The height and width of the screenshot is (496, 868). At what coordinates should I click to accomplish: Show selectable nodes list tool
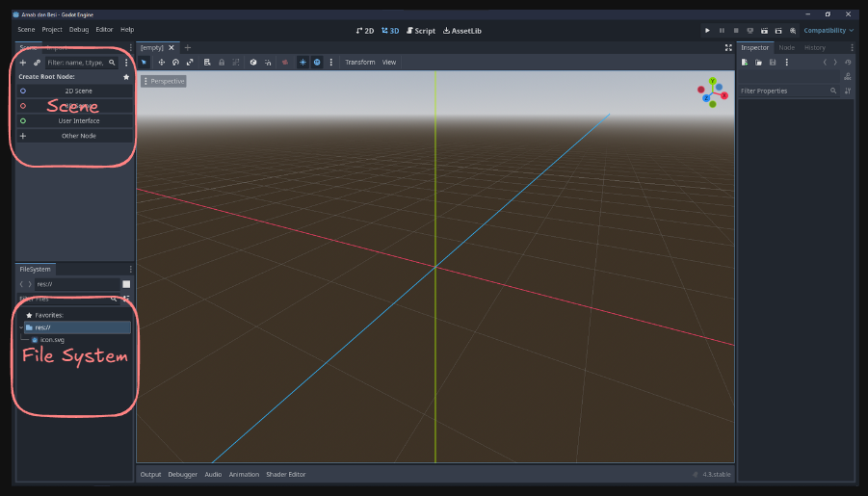pyautogui.click(x=207, y=62)
